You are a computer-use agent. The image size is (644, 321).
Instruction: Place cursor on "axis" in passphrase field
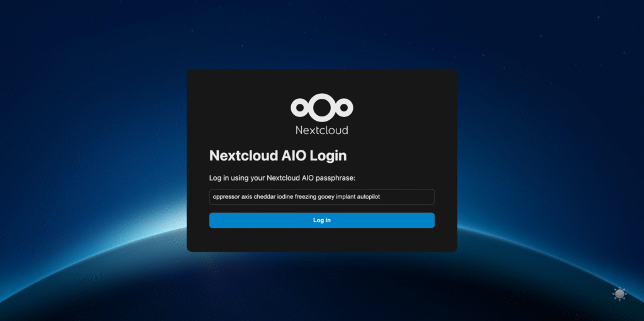(x=247, y=197)
